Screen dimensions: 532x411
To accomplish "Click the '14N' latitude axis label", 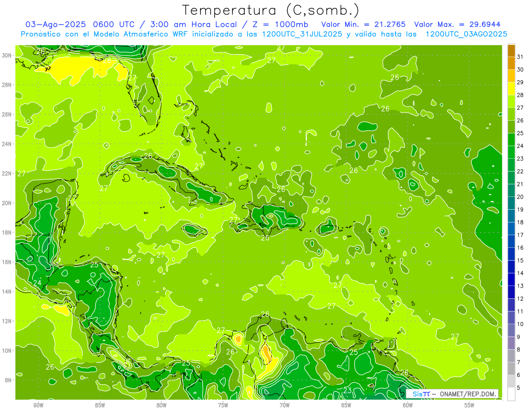I will (7, 291).
